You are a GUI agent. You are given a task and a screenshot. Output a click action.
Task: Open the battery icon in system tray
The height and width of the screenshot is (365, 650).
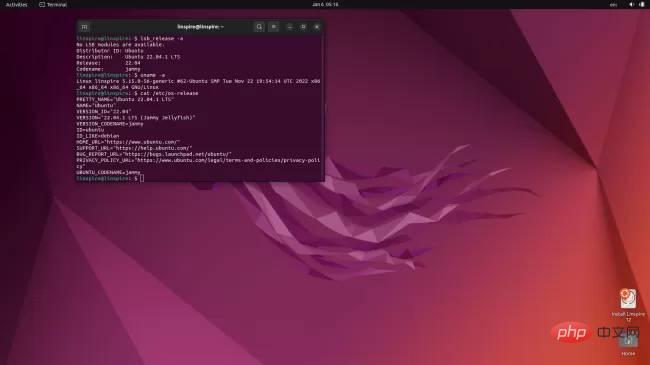click(x=642, y=5)
